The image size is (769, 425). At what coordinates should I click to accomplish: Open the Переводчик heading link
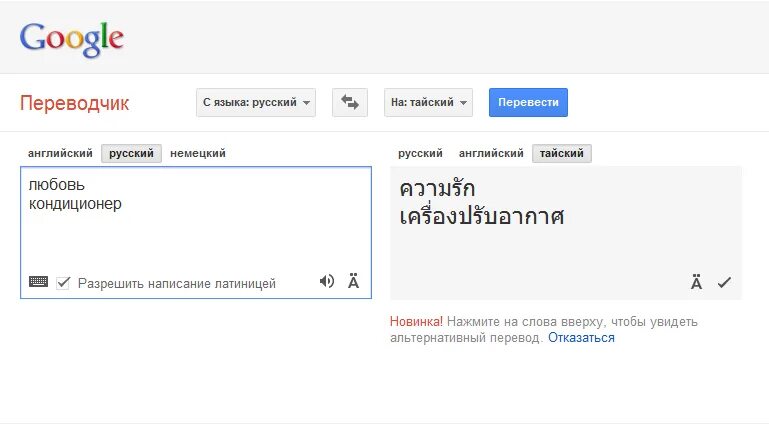pos(74,103)
